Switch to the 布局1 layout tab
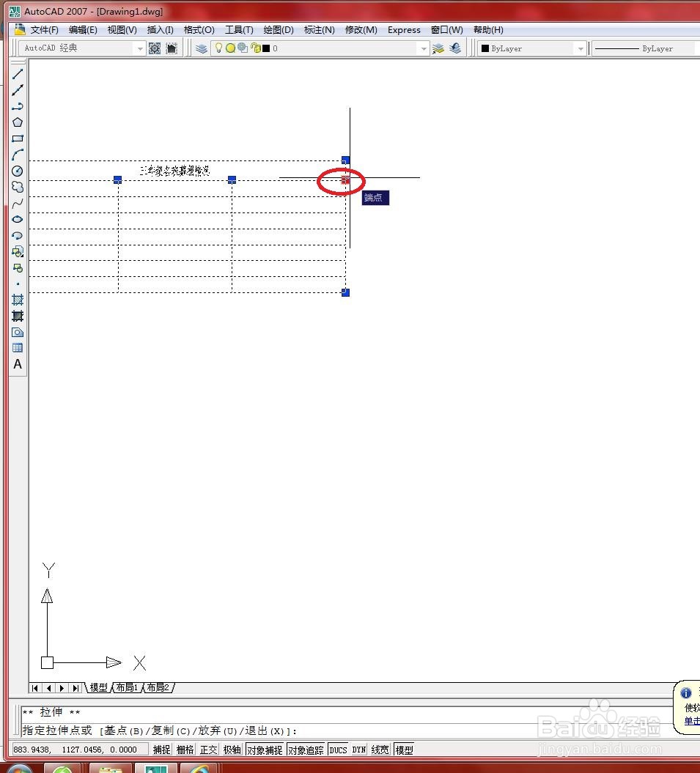700x773 pixels. (x=127, y=687)
